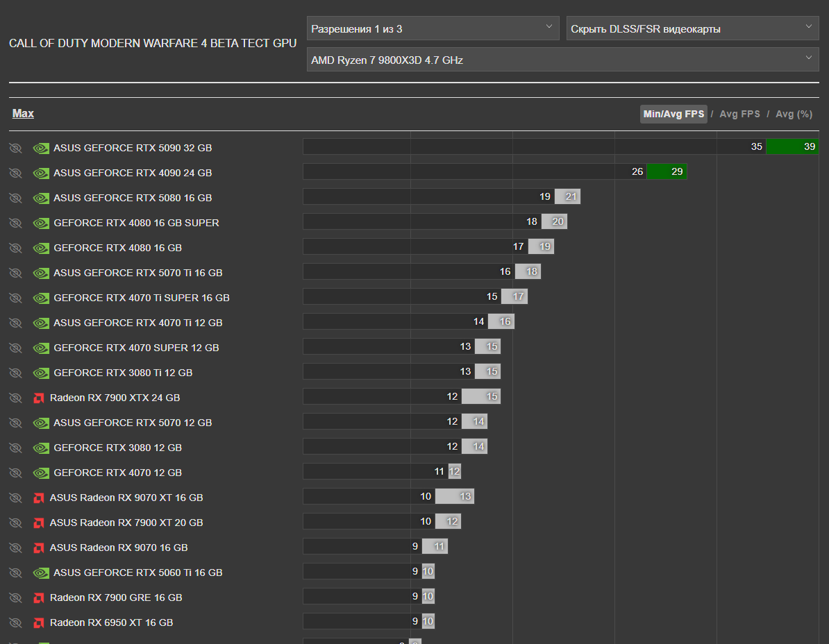Click the Radeon RX 6950 XT 16 GB label

112,623
